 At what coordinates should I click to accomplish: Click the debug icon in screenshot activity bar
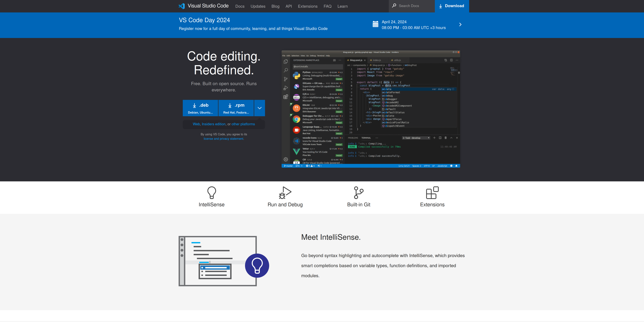point(286,88)
